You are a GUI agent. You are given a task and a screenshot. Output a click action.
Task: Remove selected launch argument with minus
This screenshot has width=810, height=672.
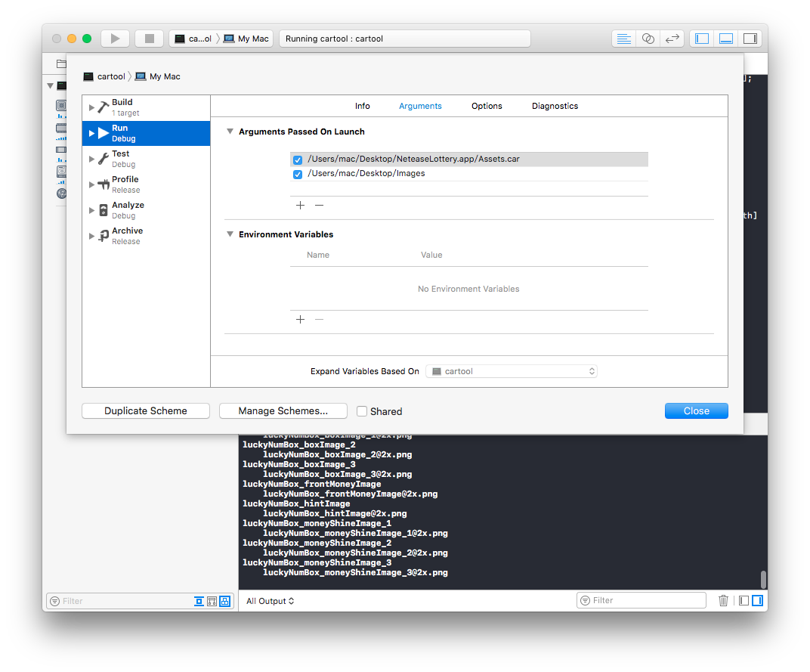(320, 205)
